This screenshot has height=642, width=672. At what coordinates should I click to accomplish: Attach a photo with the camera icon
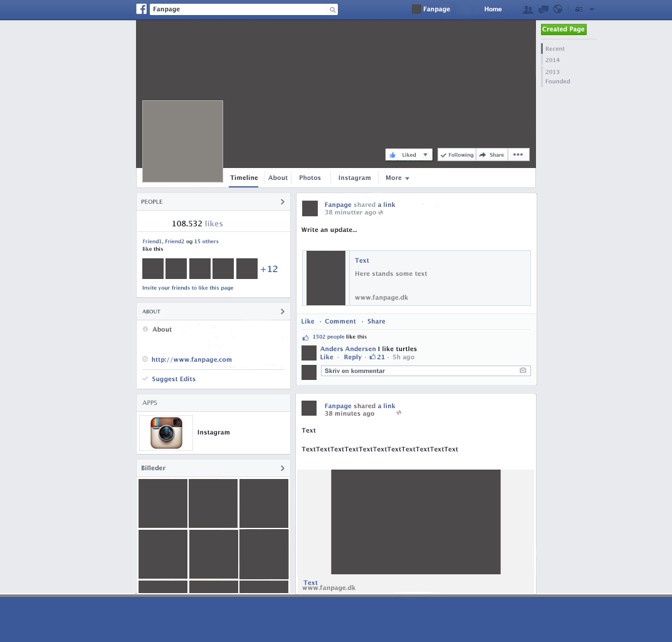click(523, 371)
